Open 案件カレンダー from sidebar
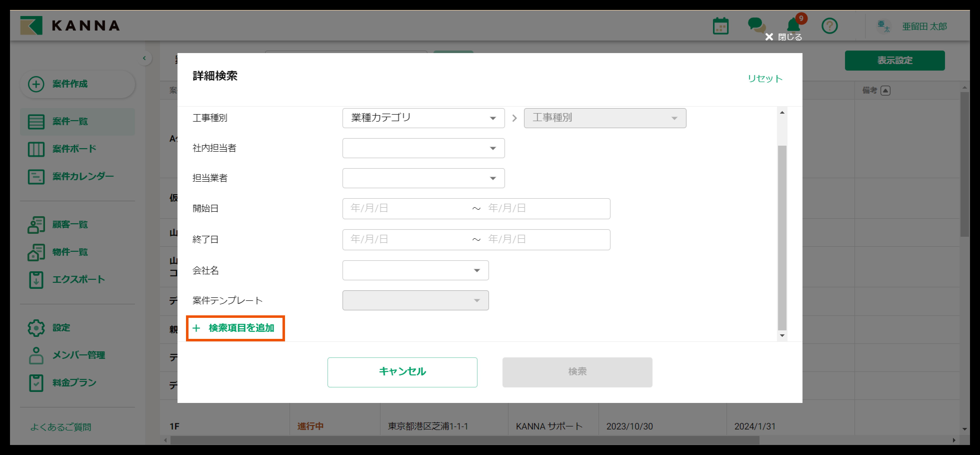The width and height of the screenshot is (980, 455). click(82, 176)
